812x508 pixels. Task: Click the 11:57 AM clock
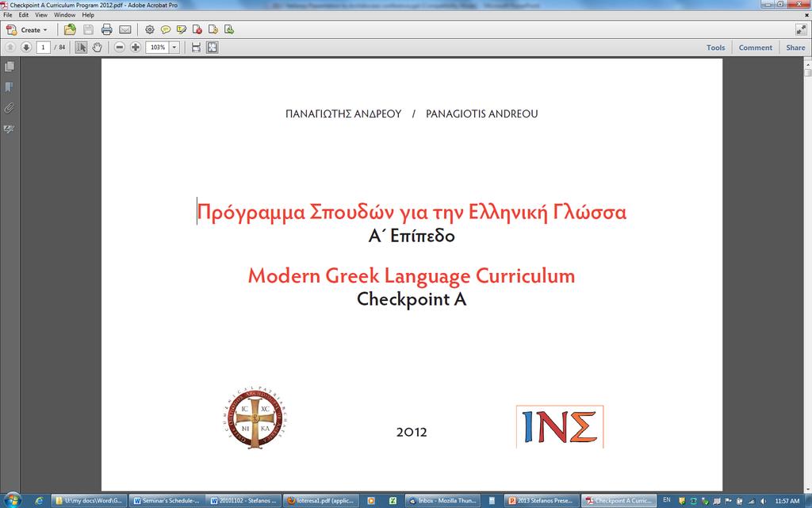click(x=787, y=501)
